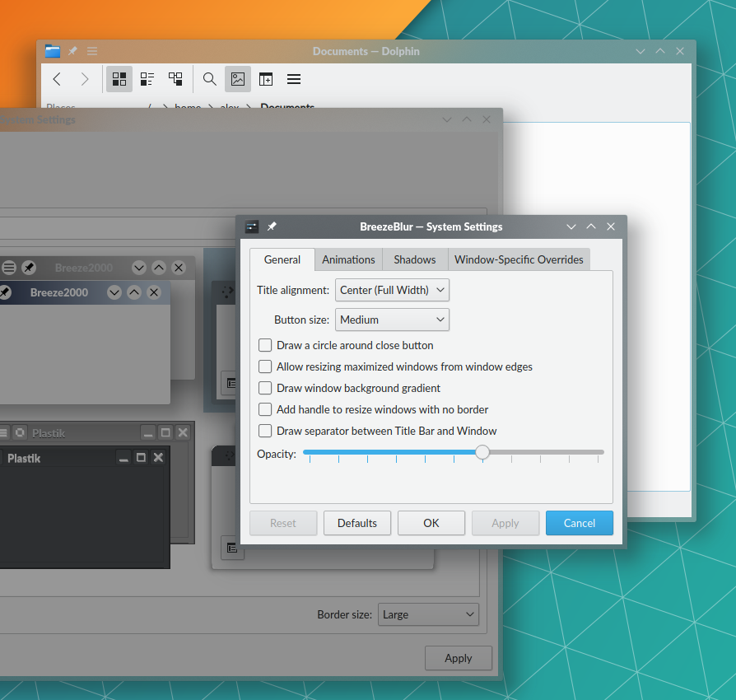Enable separator between Title Bar and Window
The height and width of the screenshot is (700, 736).
[x=265, y=431]
